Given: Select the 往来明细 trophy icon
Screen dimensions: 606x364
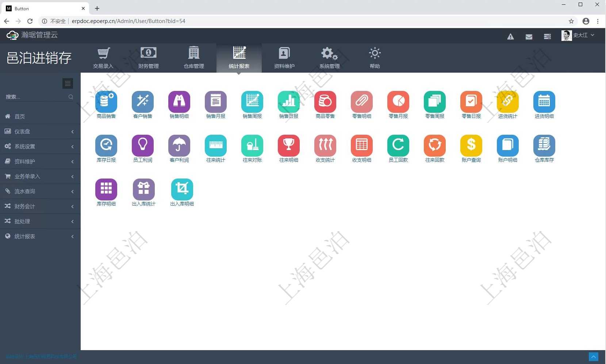Looking at the screenshot, I should [x=288, y=146].
